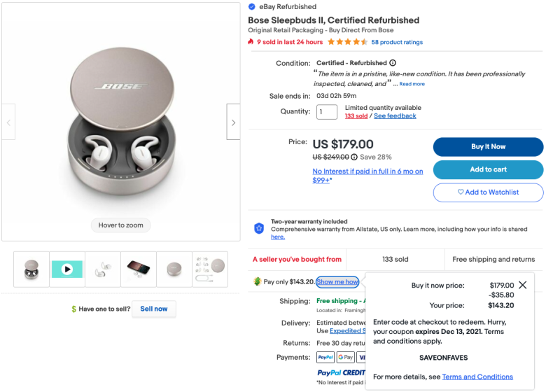Play the product video thumbnail

[67, 269]
